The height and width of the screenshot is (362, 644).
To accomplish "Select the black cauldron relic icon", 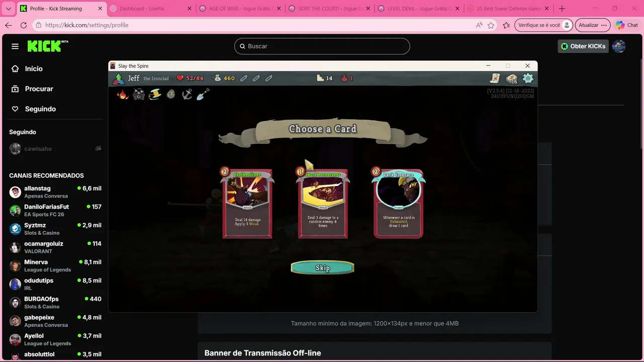I will click(139, 94).
